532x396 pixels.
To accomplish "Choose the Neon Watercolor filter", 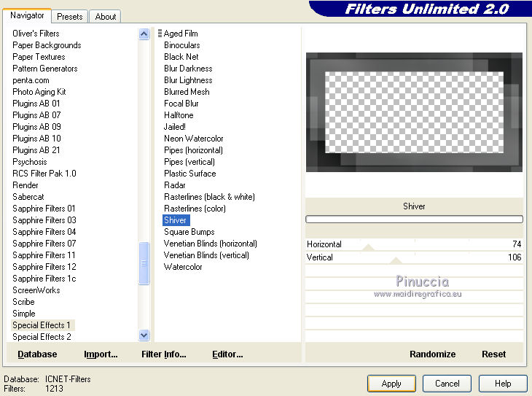I will pos(193,139).
